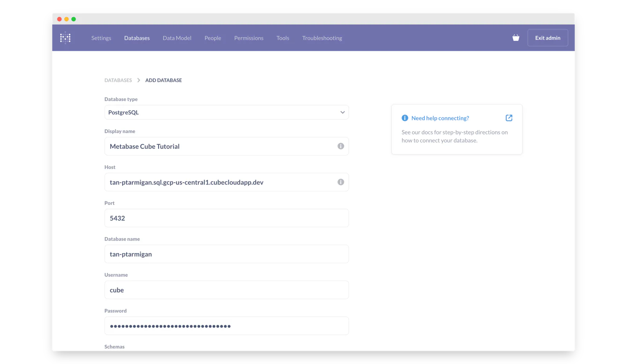Go back via DATABASES breadcrumb link

[118, 80]
